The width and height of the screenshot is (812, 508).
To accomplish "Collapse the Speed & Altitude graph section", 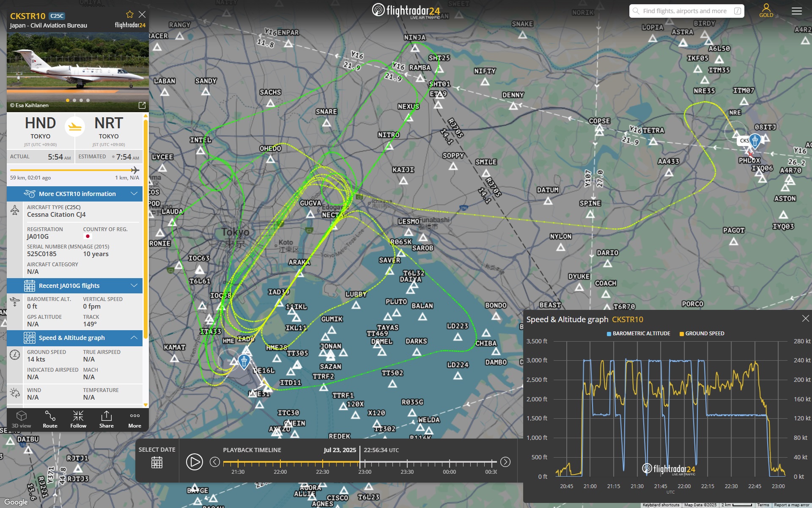I will point(75,338).
